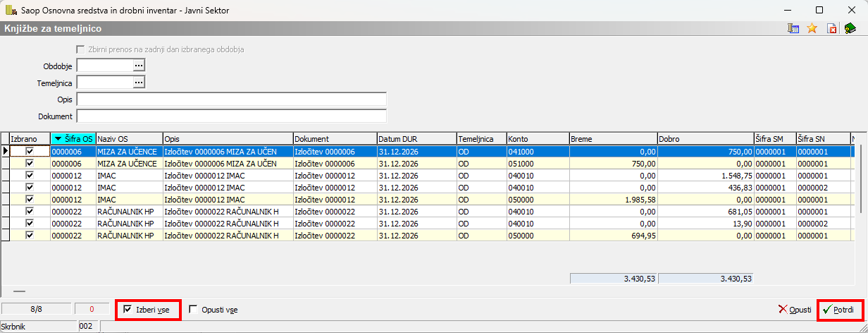Viewport: 868px width, 333px height.
Task: Click the red 0 counter field
Action: (x=92, y=308)
